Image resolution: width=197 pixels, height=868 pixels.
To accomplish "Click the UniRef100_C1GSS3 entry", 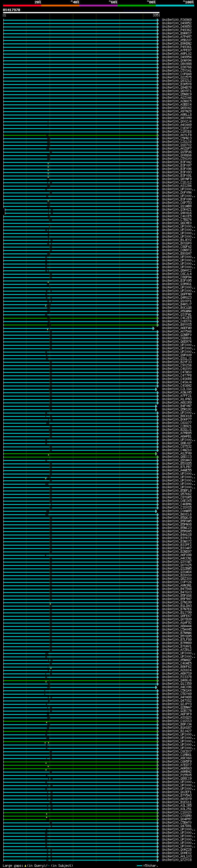I will 177,721.
